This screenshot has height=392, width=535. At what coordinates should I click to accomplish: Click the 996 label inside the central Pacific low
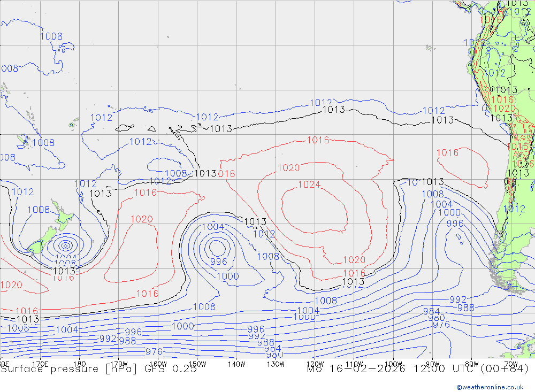coord(218,262)
